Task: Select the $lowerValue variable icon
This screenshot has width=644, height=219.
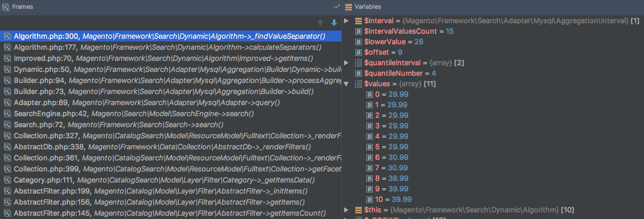Action: [x=358, y=41]
